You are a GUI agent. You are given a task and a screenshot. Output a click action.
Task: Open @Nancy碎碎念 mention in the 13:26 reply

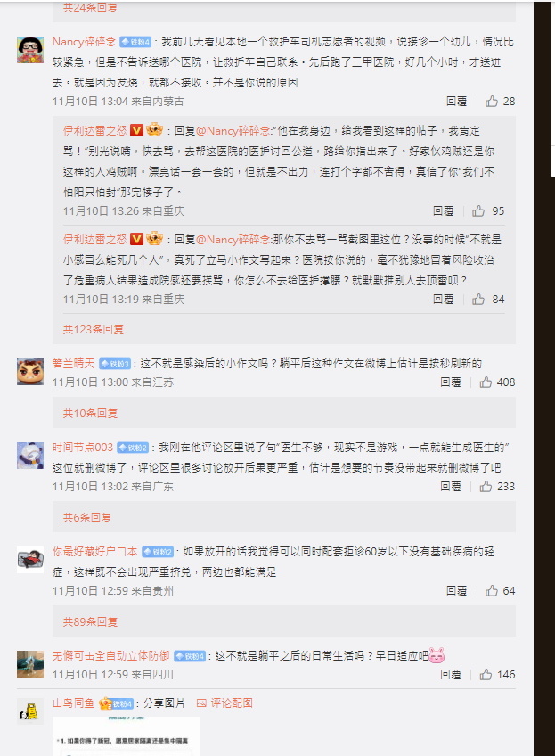[233, 131]
